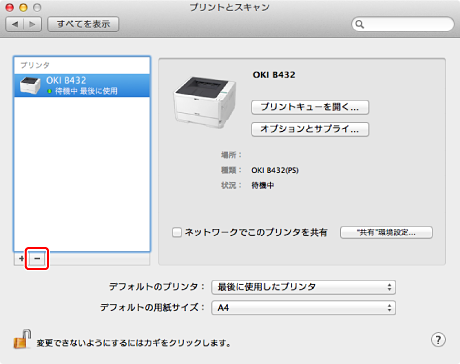Open the default printer dropdown
Image resolution: width=460 pixels, height=364 pixels.
(303, 287)
